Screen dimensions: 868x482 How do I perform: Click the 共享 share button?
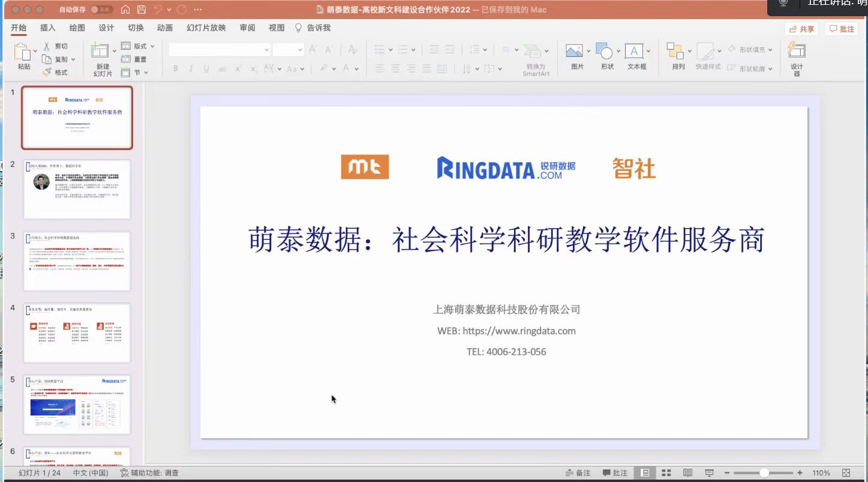tap(801, 29)
